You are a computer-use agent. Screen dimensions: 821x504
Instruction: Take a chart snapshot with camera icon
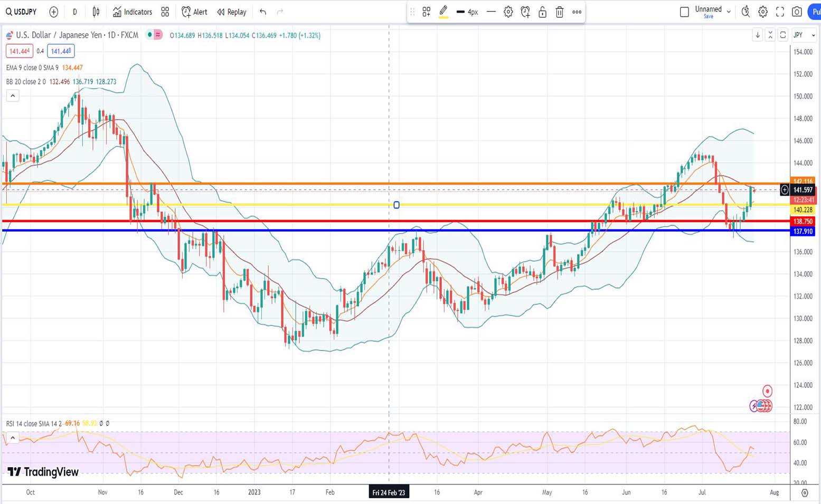coord(797,12)
